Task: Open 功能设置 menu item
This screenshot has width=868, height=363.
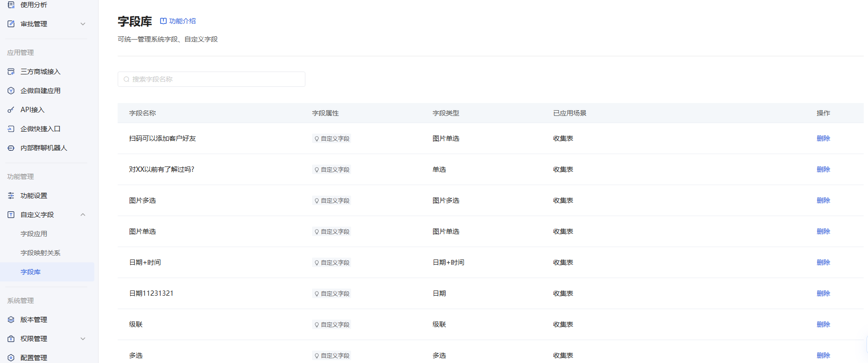Action: pyautogui.click(x=34, y=196)
